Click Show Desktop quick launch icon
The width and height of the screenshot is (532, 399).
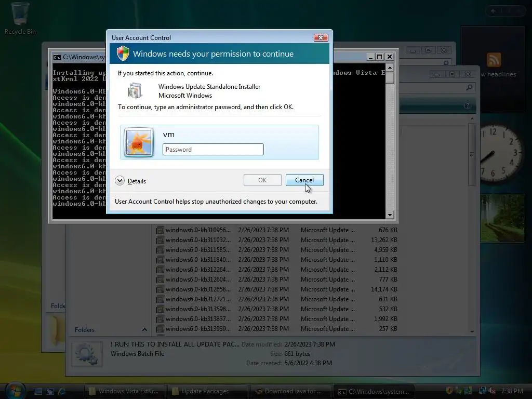[x=38, y=391]
